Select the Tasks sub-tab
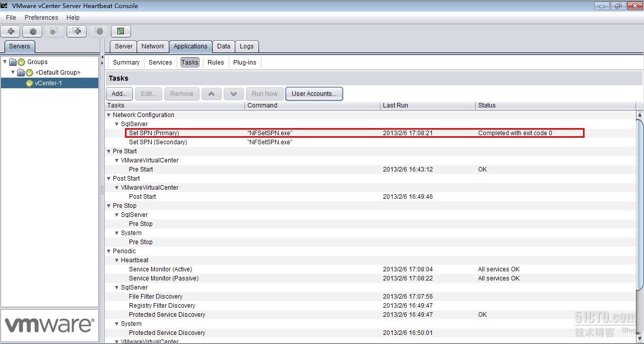644x344 pixels. [189, 63]
